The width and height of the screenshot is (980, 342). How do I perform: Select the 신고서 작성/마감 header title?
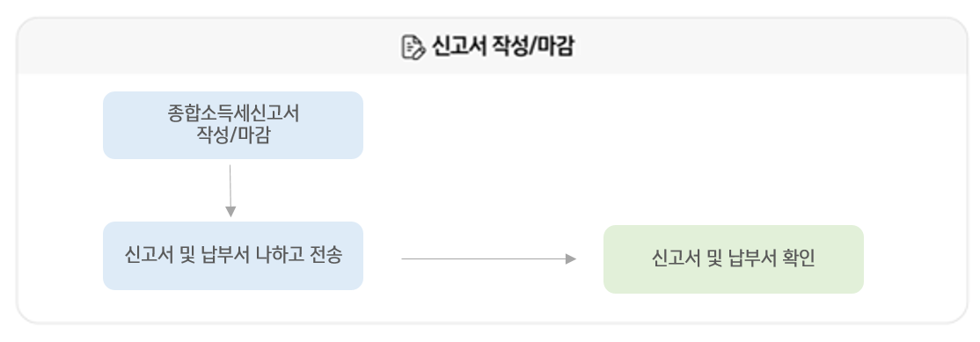click(x=501, y=47)
